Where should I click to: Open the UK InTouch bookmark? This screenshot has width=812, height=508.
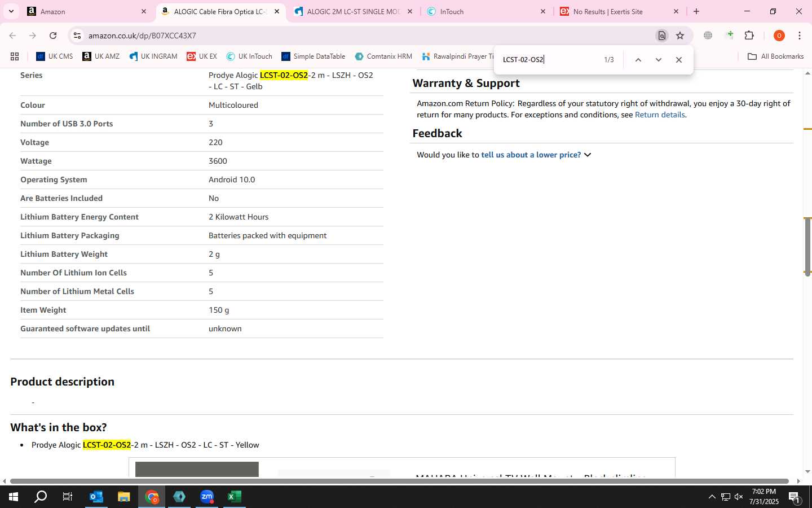coord(249,56)
